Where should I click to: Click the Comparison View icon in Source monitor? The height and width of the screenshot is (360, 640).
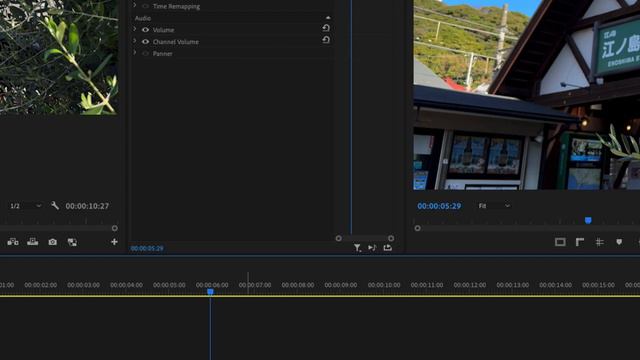coord(72,242)
